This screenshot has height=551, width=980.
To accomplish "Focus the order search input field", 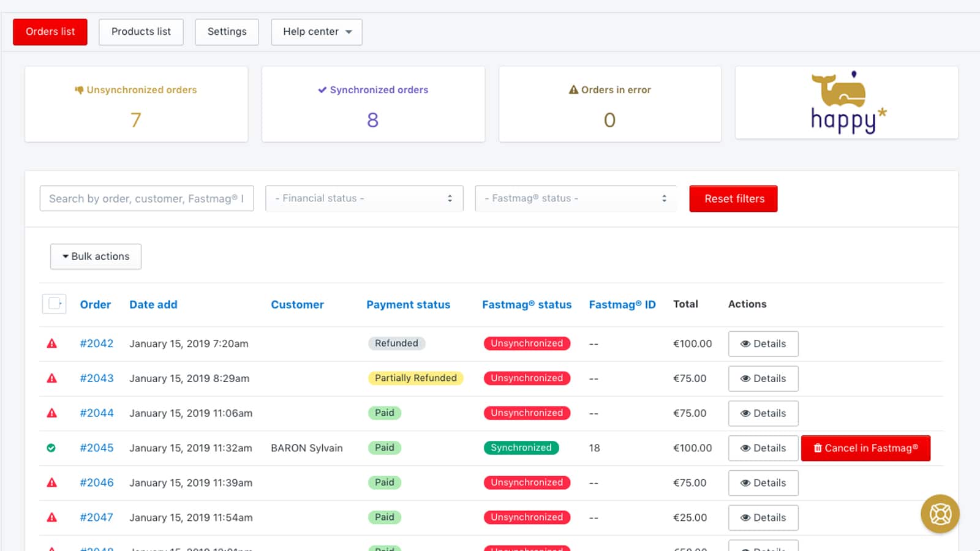I will pos(146,198).
